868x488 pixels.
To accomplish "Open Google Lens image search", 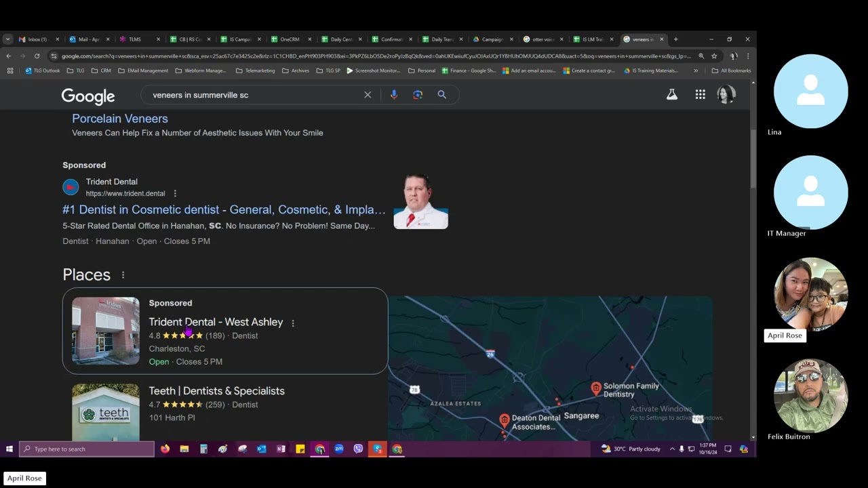I will tap(418, 95).
